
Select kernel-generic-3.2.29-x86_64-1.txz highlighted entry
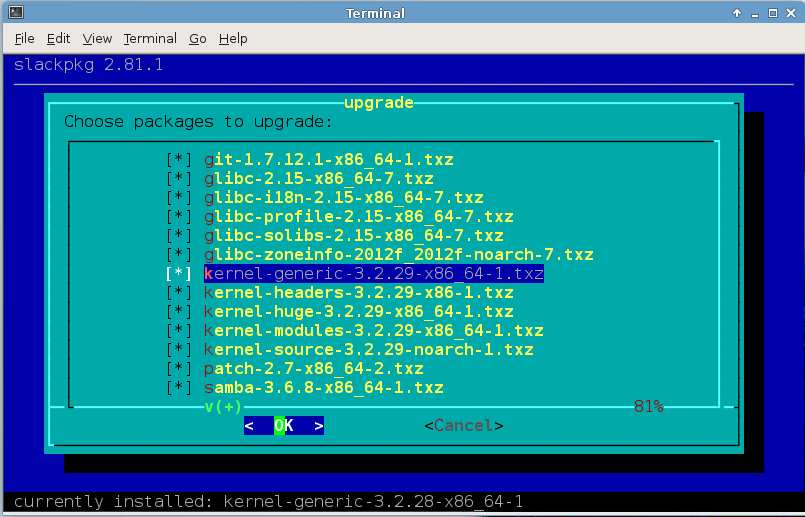(x=374, y=273)
